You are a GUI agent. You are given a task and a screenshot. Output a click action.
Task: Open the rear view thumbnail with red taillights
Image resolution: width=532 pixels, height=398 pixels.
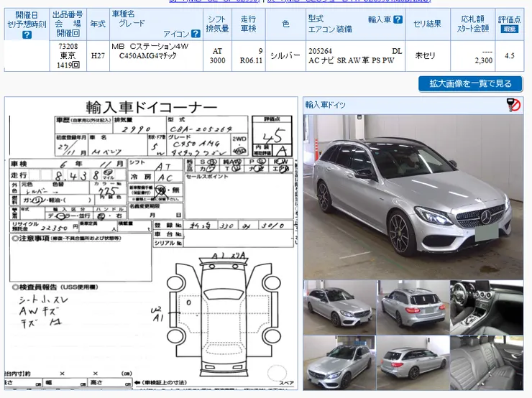point(413,307)
